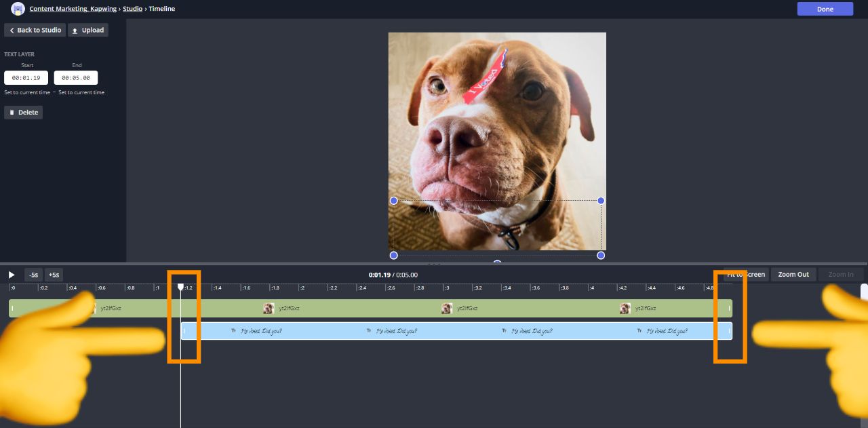The image size is (868, 428).
Task: Skip back with the -5s button
Action: coord(34,275)
